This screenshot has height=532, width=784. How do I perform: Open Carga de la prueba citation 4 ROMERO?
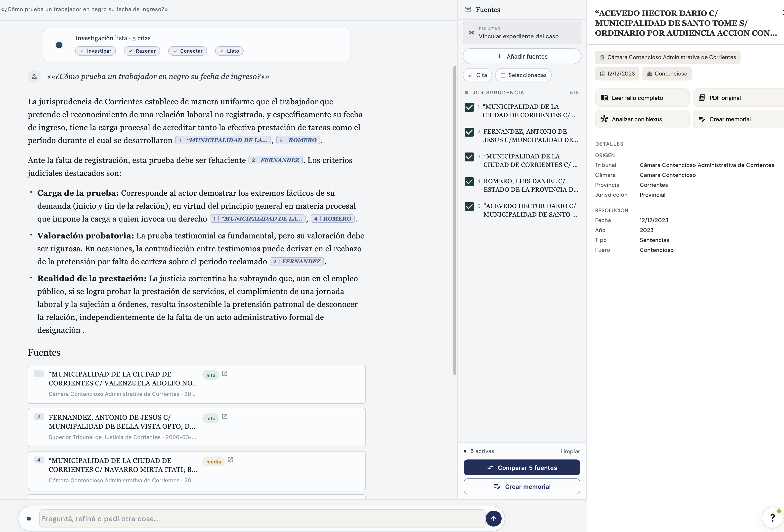333,219
